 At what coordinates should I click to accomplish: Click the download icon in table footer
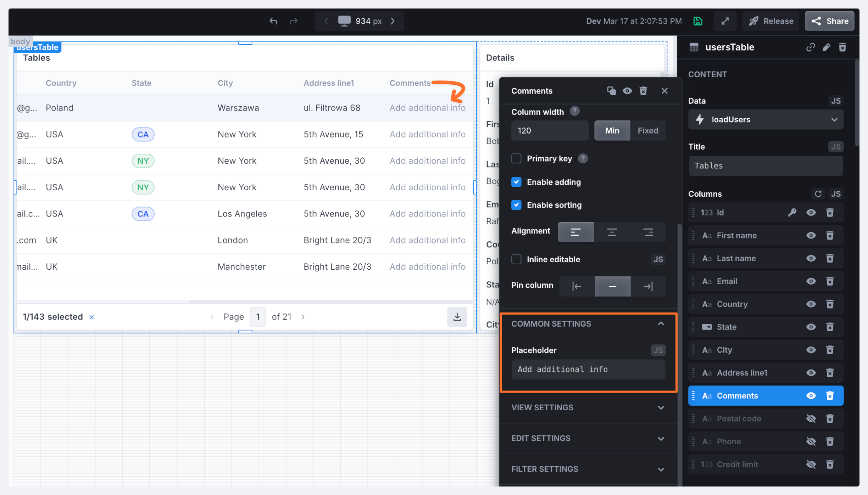tap(457, 316)
